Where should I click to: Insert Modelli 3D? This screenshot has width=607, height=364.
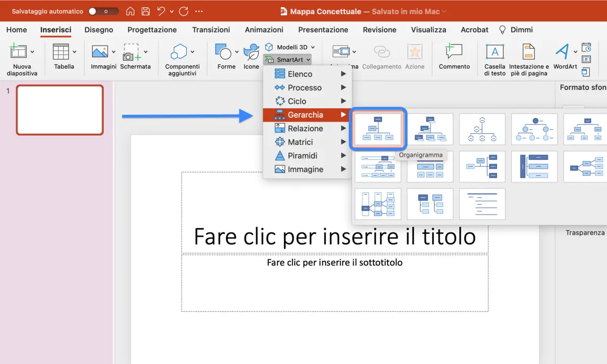[290, 46]
